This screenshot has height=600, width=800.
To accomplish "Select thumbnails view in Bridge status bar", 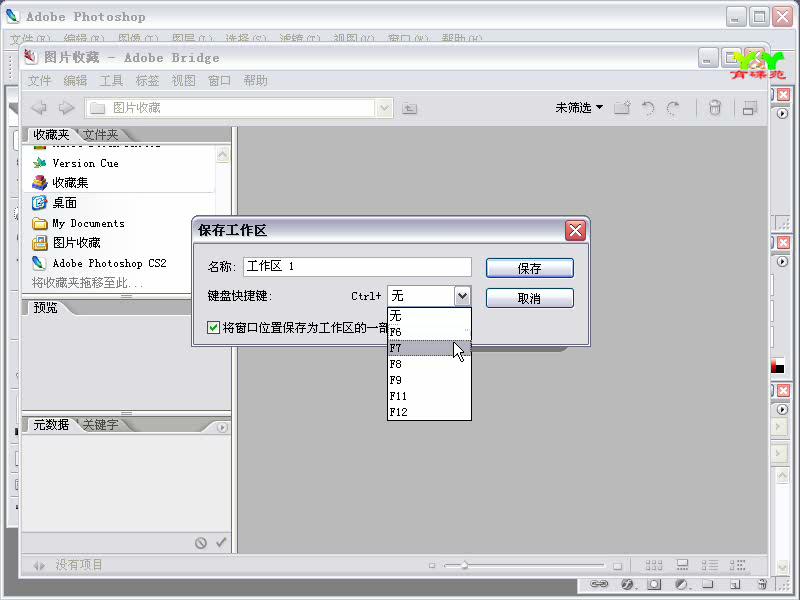I will pyautogui.click(x=654, y=565).
